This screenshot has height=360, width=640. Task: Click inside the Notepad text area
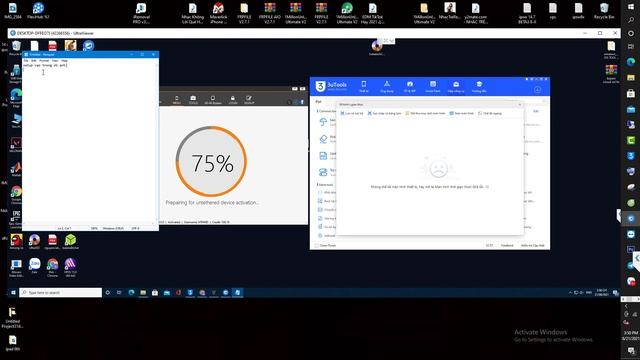click(89, 143)
